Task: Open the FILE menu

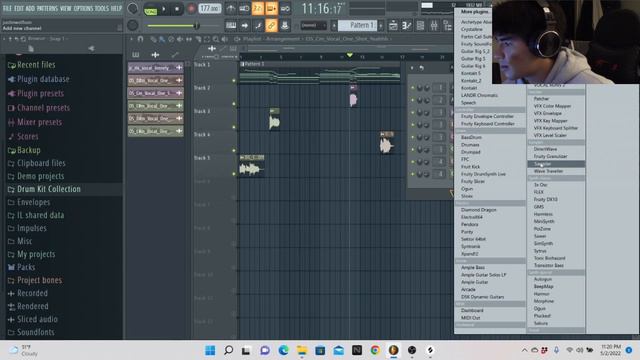Action: 7,8
